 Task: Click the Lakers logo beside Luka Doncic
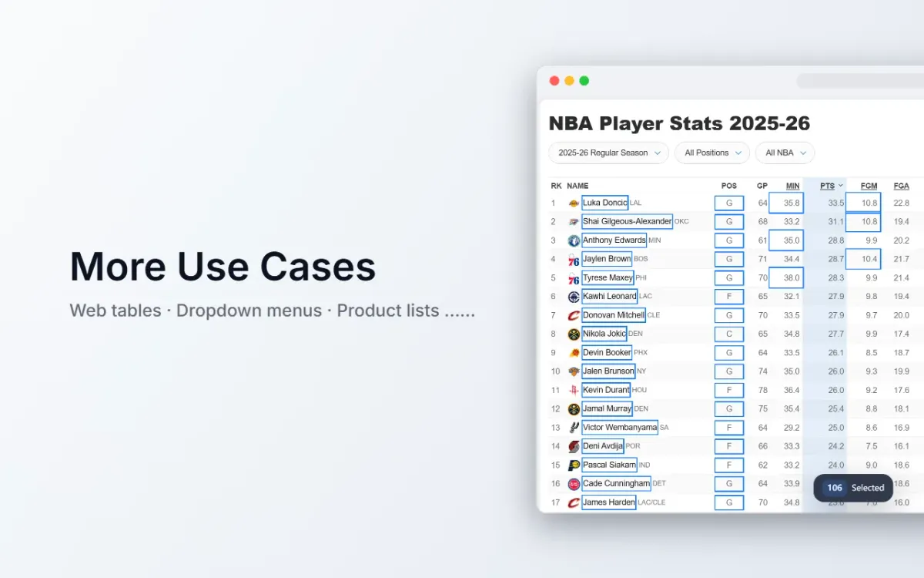pos(574,203)
